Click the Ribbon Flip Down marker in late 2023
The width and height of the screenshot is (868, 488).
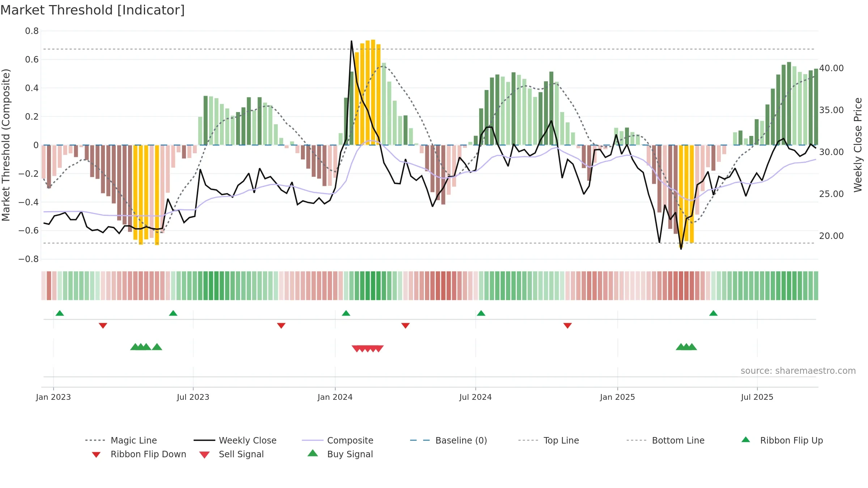pos(281,326)
